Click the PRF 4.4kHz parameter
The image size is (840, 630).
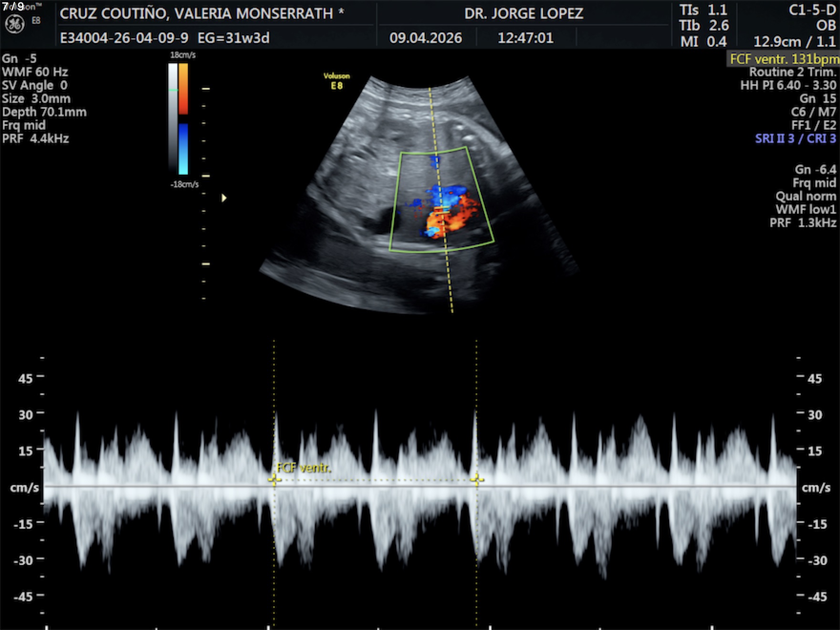(x=36, y=138)
